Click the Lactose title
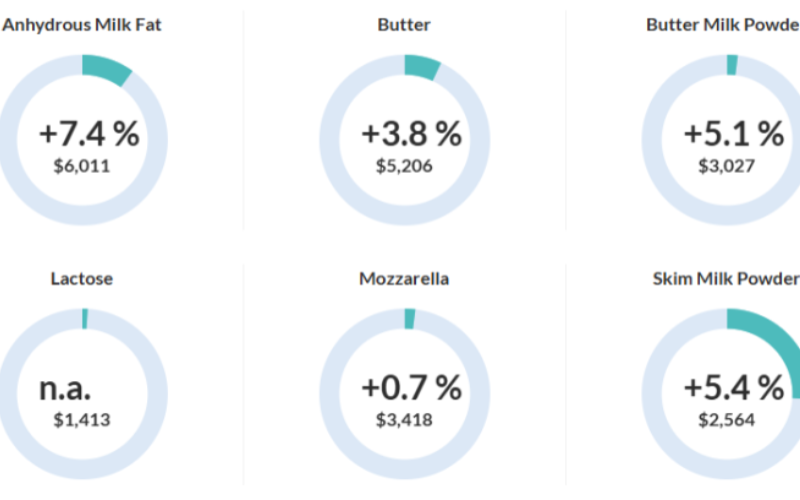 click(x=82, y=279)
